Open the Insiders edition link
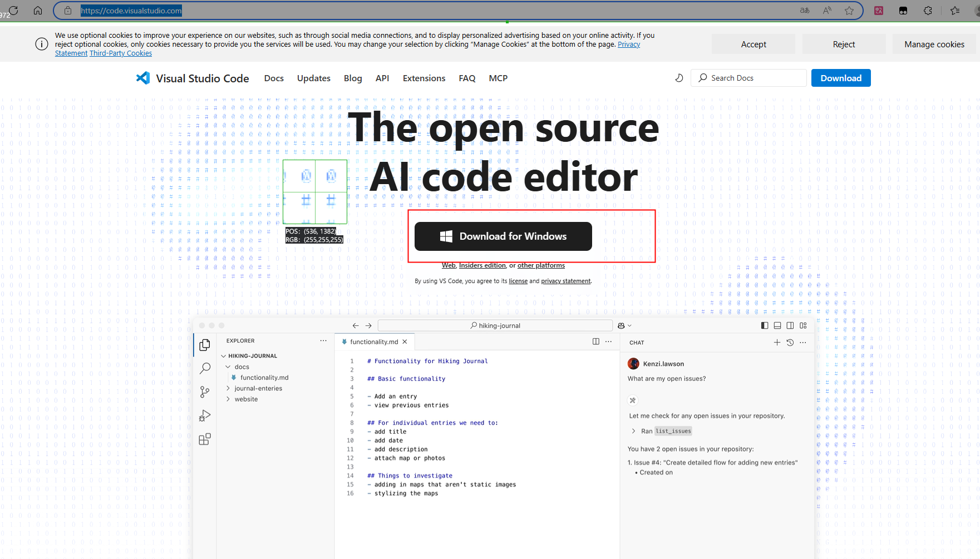 tap(482, 265)
